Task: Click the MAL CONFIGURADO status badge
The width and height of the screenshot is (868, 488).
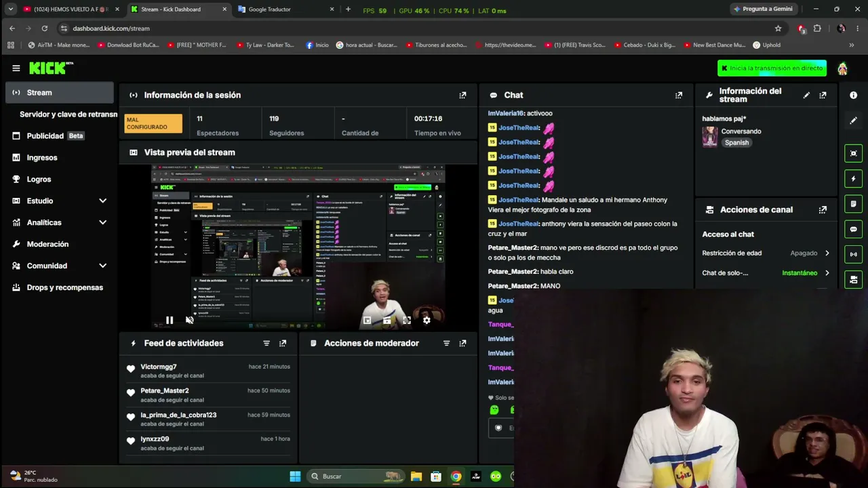Action: tap(154, 124)
